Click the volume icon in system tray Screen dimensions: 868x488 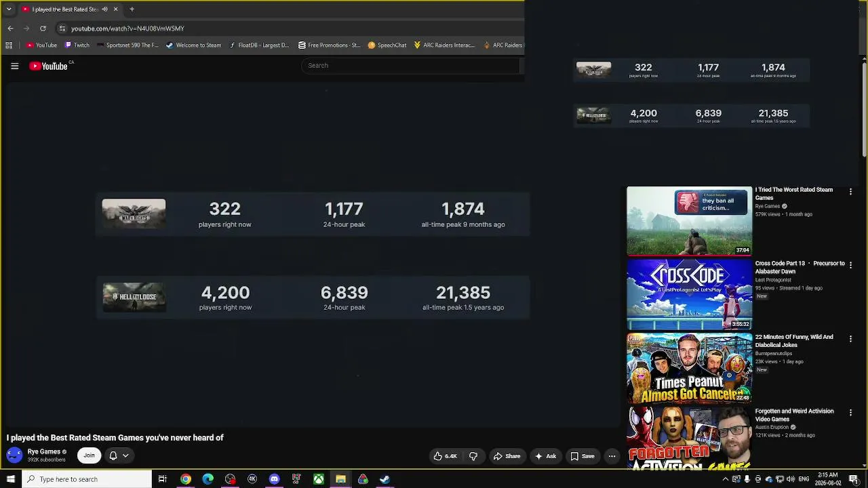tap(791, 479)
